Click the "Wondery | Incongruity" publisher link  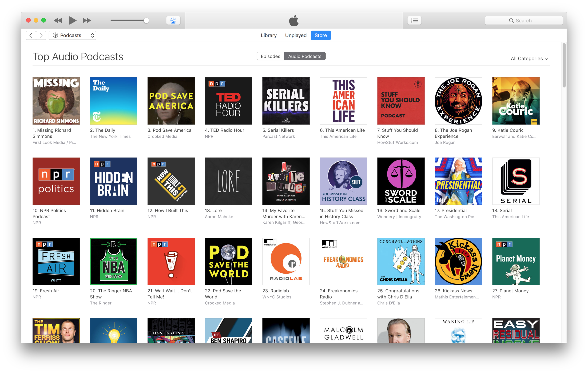click(399, 217)
